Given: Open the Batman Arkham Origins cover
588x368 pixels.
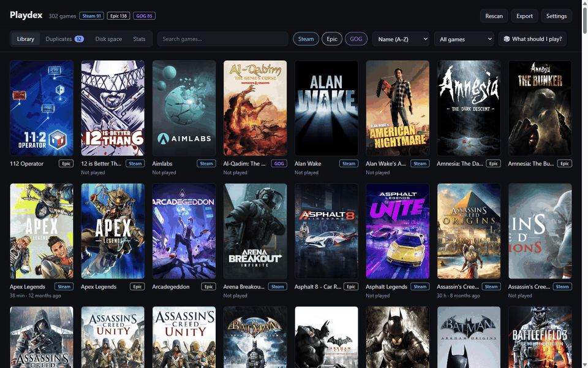Looking at the screenshot, I should pyautogui.click(x=469, y=337).
